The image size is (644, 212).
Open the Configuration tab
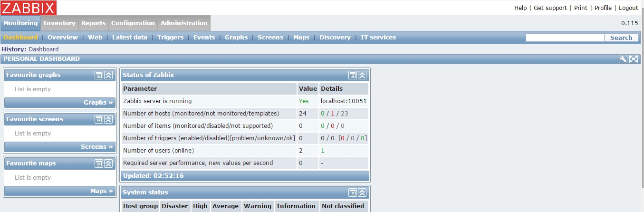(x=133, y=23)
